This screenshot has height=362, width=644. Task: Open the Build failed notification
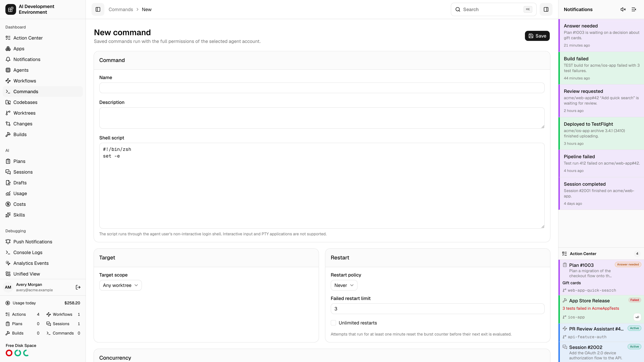tap(601, 68)
